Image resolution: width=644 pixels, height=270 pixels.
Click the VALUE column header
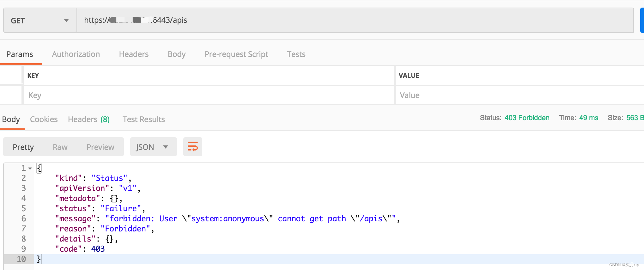tap(409, 76)
